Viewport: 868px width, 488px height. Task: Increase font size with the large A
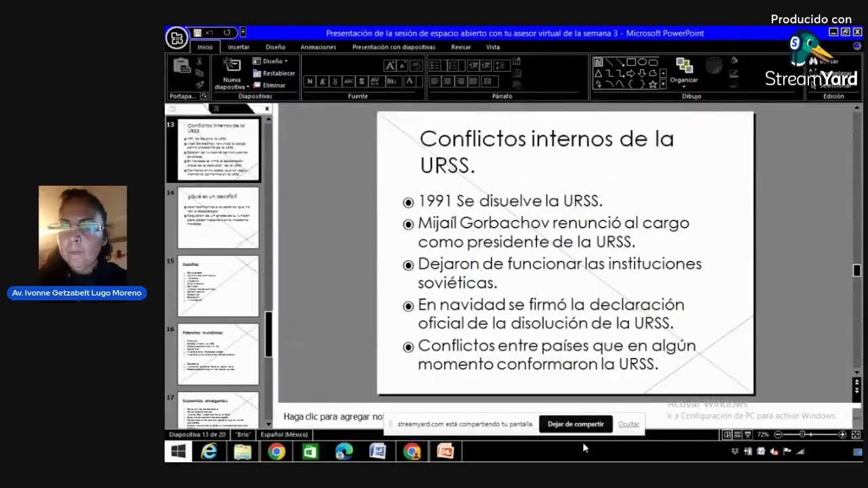(x=390, y=66)
